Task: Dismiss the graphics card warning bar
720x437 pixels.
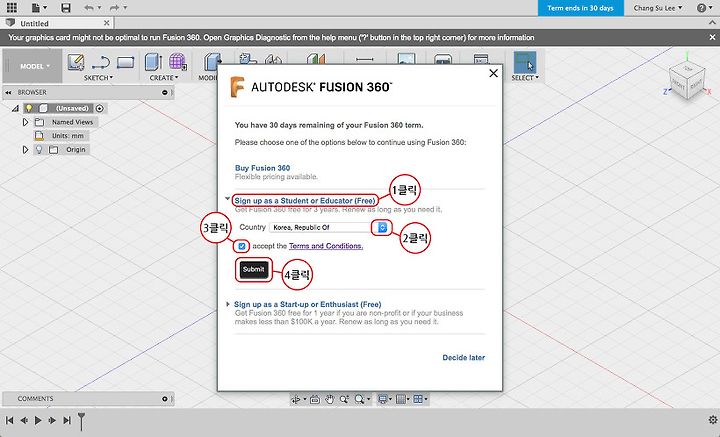Action: tap(713, 38)
